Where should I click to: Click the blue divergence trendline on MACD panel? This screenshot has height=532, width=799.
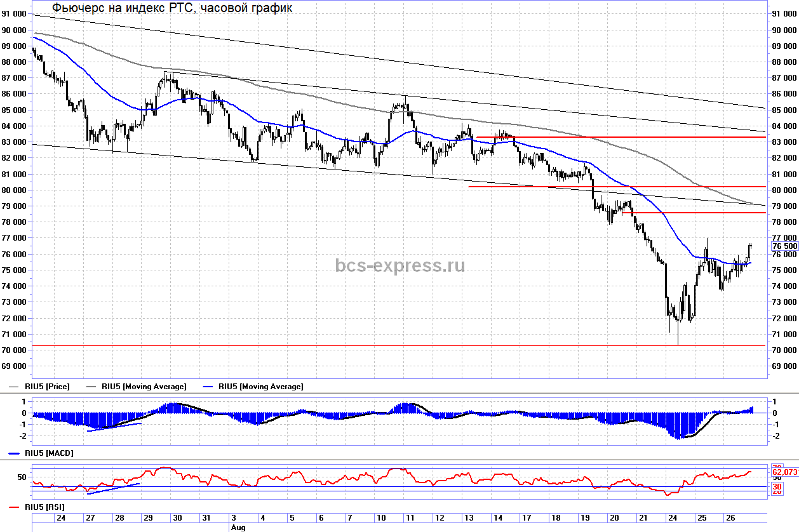tap(114, 427)
